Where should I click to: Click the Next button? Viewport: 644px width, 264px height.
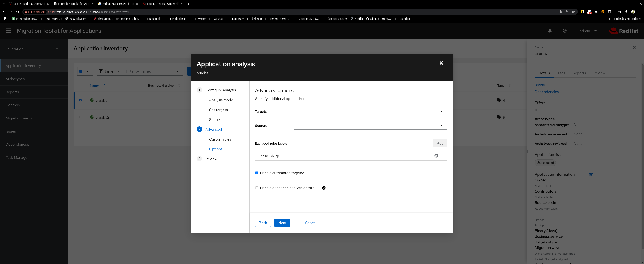(x=282, y=223)
